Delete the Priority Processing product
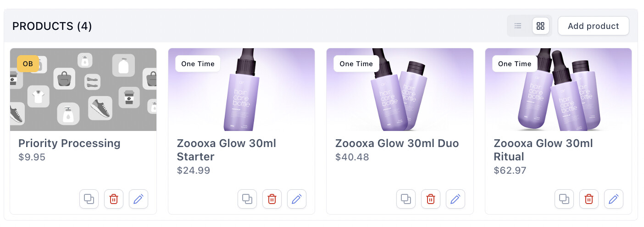Image resolution: width=644 pixels, height=227 pixels. tap(114, 199)
